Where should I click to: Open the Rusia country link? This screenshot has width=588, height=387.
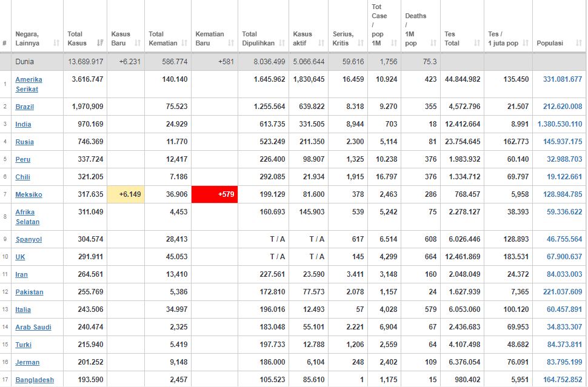click(24, 142)
